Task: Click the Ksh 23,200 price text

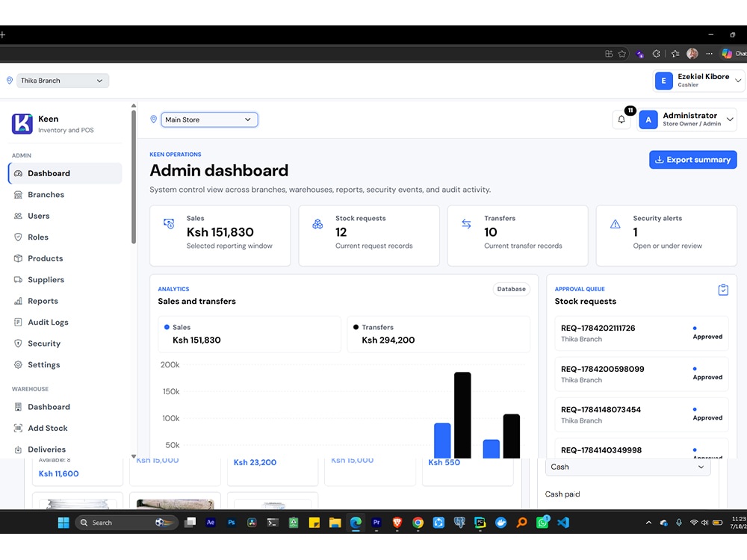Action: click(x=255, y=462)
